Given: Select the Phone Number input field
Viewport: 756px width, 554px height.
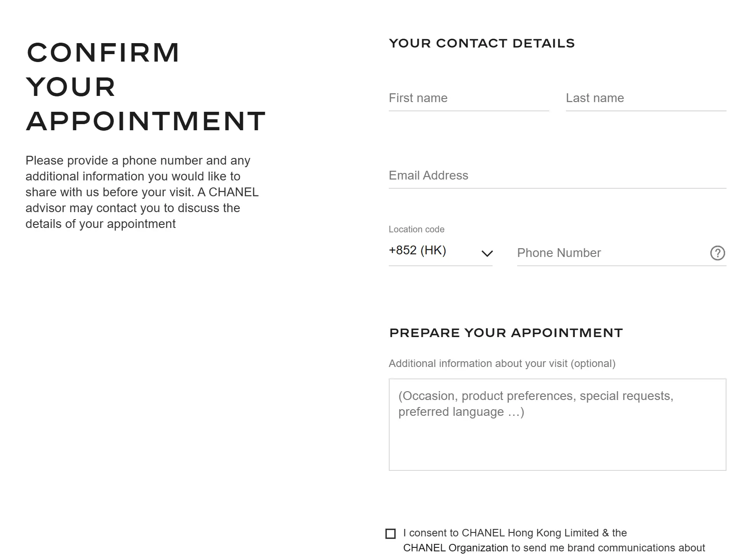Looking at the screenshot, I should click(x=611, y=253).
